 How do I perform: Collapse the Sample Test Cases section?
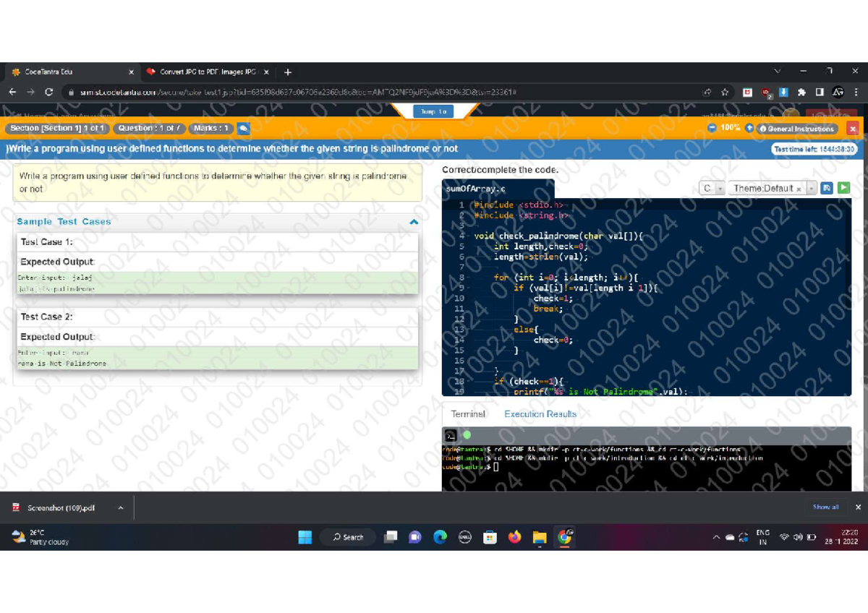(x=414, y=222)
